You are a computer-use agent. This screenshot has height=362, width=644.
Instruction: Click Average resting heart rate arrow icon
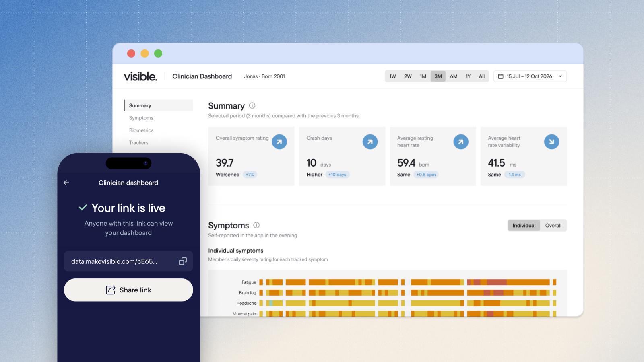[461, 142]
